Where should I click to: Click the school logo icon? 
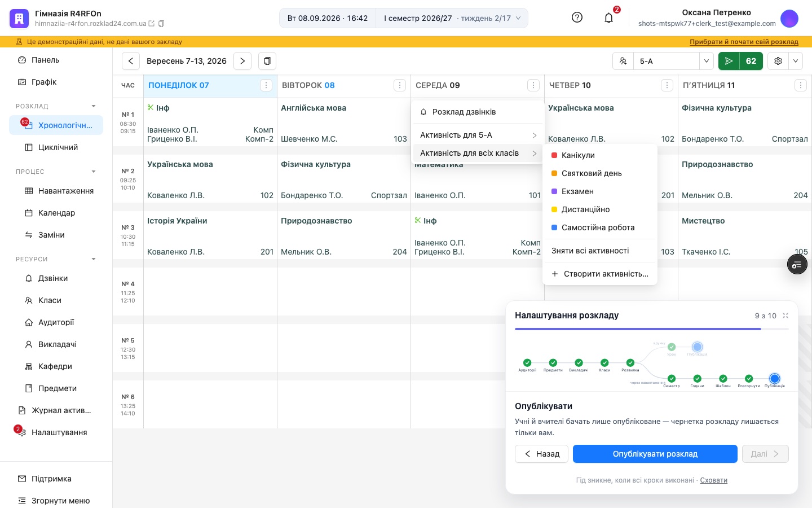19,18
